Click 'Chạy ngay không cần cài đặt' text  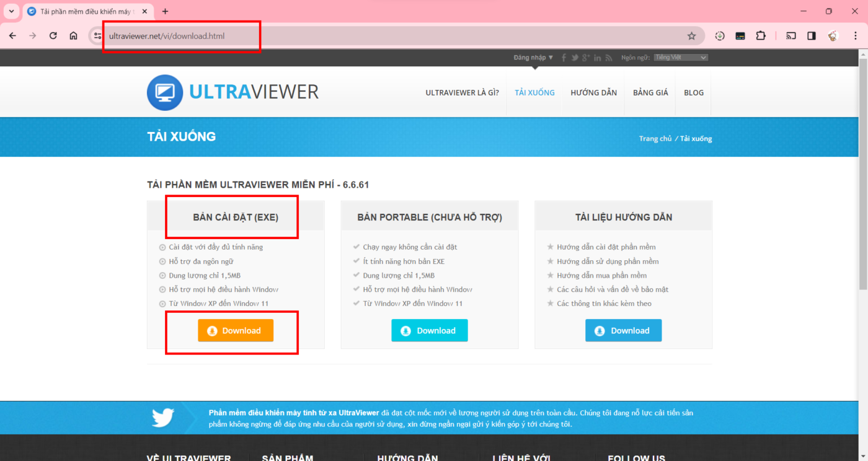pyautogui.click(x=410, y=247)
